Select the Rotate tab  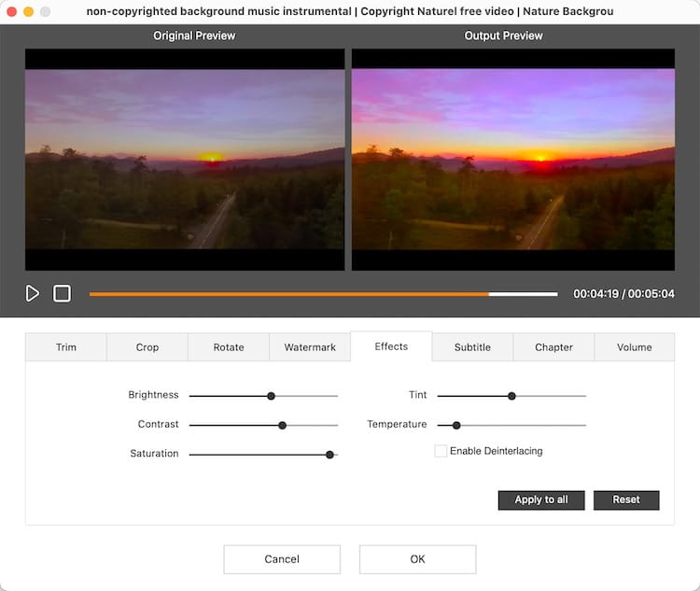229,347
